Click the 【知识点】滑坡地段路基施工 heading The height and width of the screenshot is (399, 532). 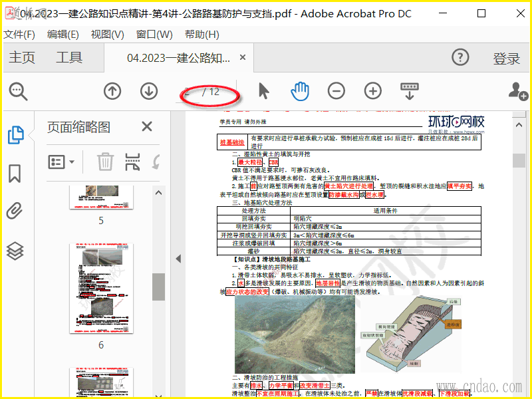pos(271,259)
